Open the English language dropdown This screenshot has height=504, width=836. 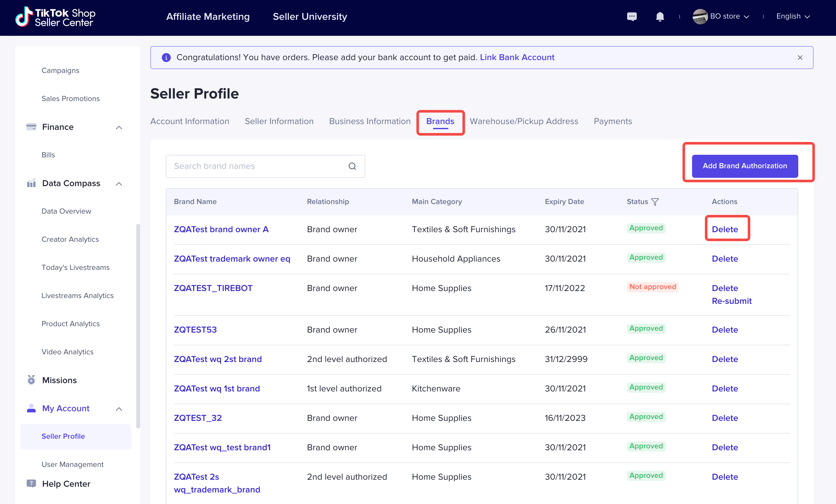pos(793,16)
